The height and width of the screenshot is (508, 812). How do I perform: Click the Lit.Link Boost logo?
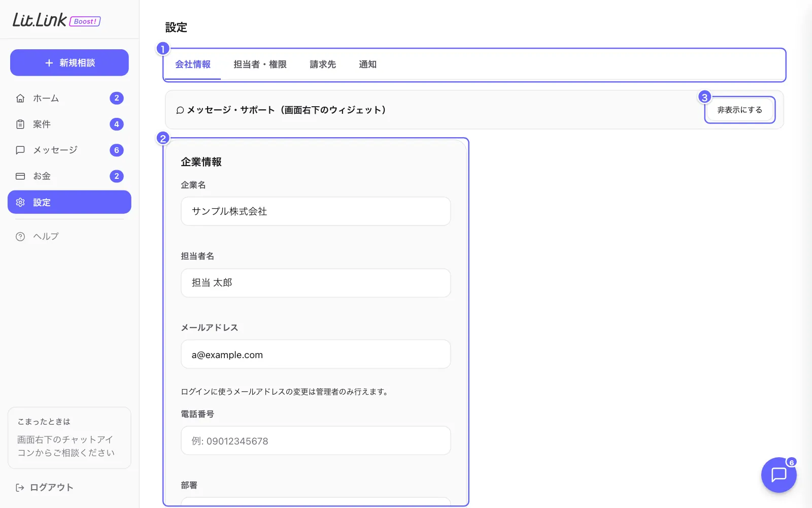pyautogui.click(x=56, y=20)
